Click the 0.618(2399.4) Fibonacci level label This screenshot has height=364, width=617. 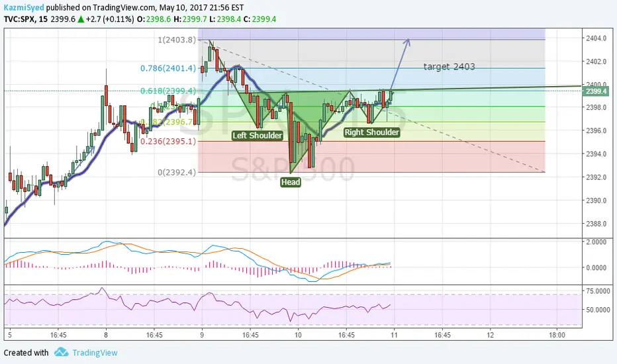(x=168, y=91)
